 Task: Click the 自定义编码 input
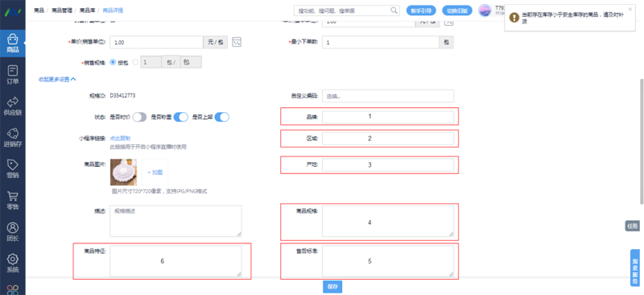[x=388, y=96]
